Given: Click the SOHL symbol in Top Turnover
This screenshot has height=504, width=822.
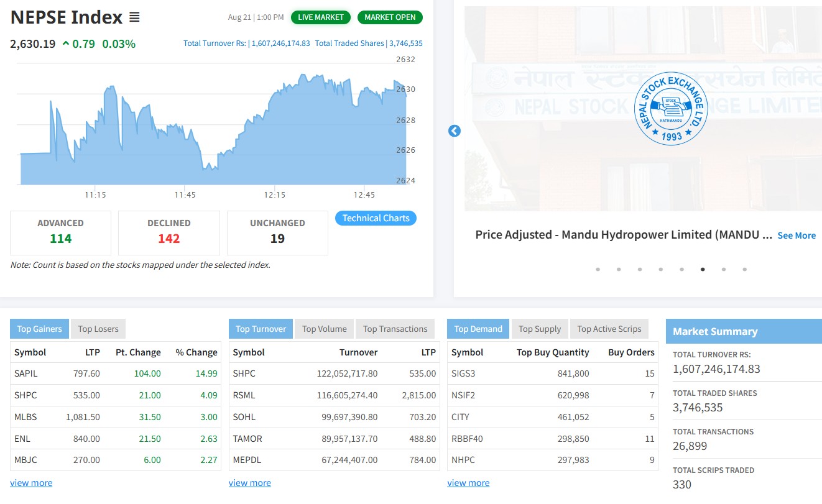Looking at the screenshot, I should 244,417.
